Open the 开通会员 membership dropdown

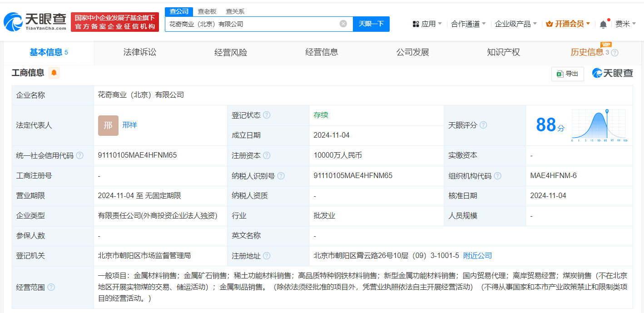pos(568,24)
